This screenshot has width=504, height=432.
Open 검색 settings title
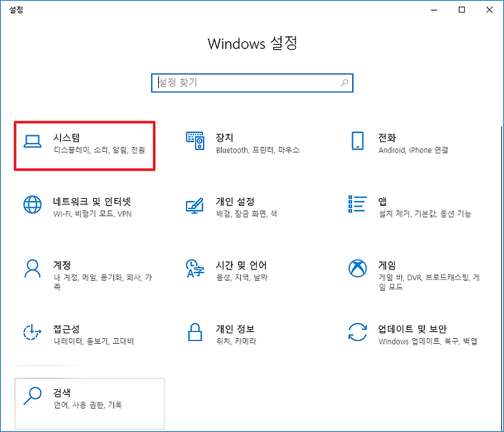(x=62, y=393)
